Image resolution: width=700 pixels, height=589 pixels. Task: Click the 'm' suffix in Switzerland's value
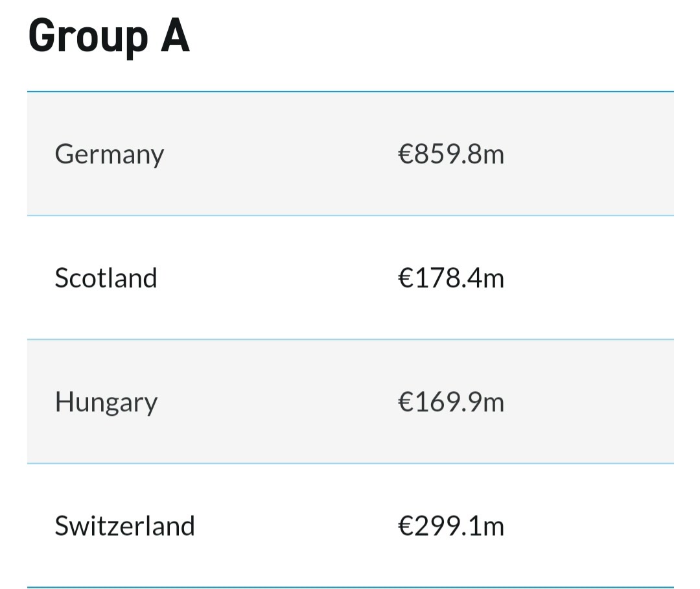(493, 529)
